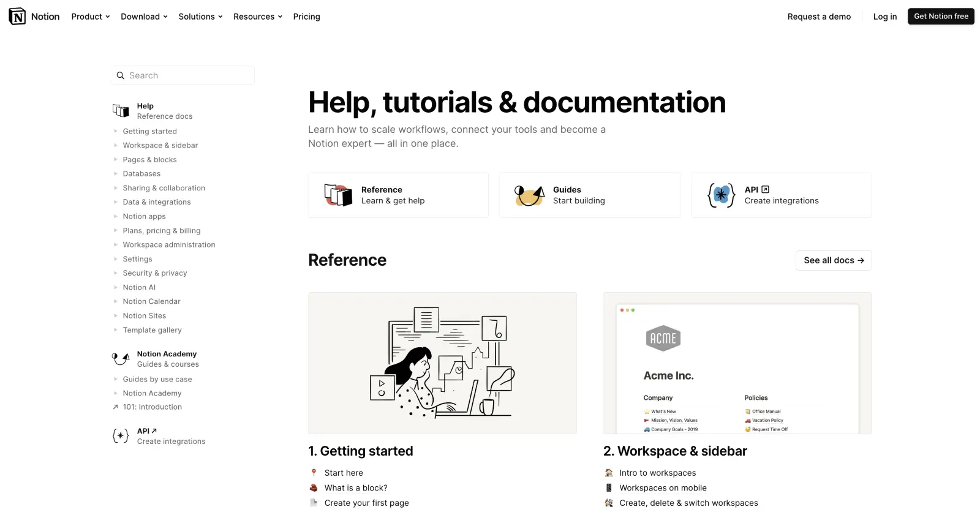
Task: Open the Product dropdown menu
Action: pyautogui.click(x=91, y=17)
